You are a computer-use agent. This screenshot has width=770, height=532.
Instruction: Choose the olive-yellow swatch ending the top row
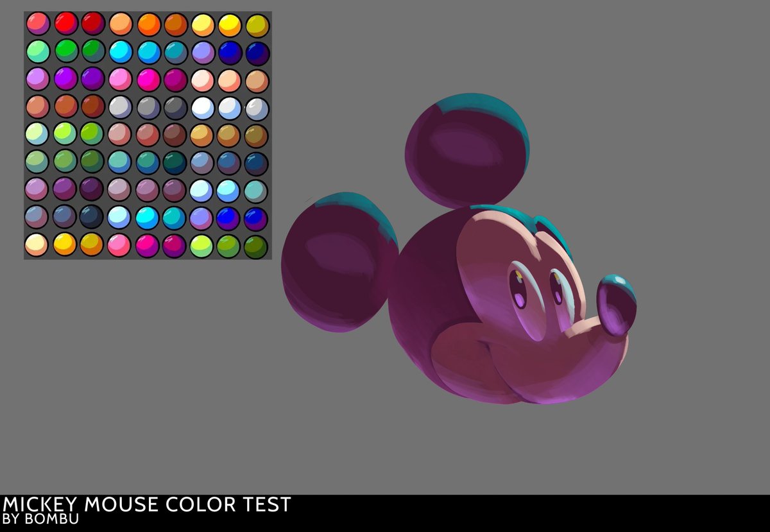[257, 24]
